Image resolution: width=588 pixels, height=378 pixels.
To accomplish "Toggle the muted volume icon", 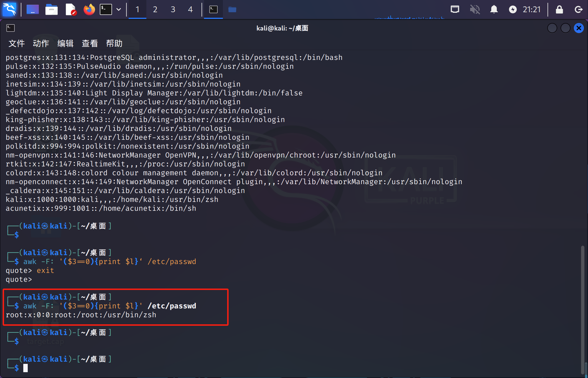I will pos(475,9).
